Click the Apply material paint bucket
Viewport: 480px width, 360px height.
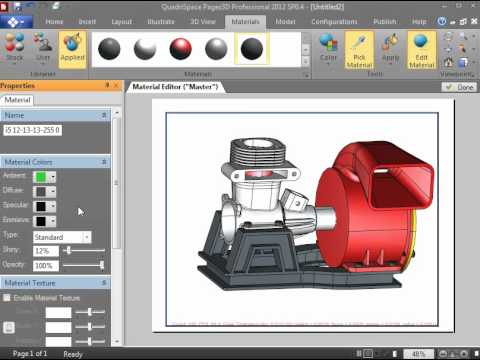coord(390,48)
